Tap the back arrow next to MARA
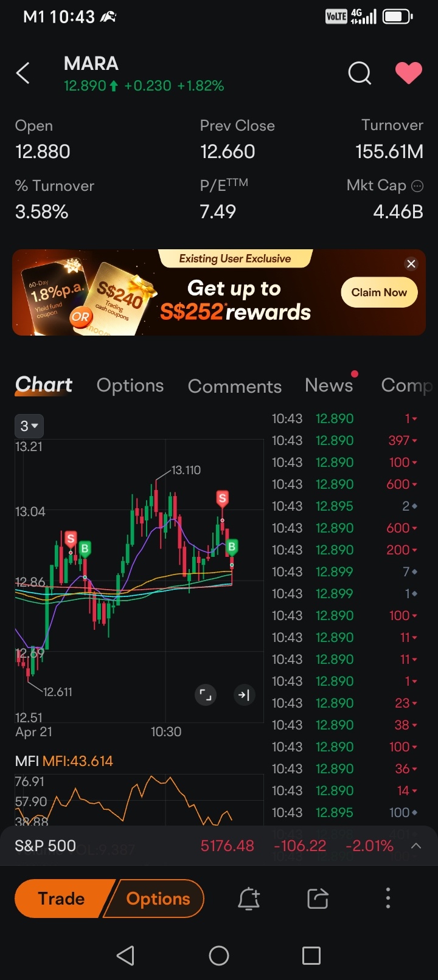438x980 pixels. (x=23, y=72)
